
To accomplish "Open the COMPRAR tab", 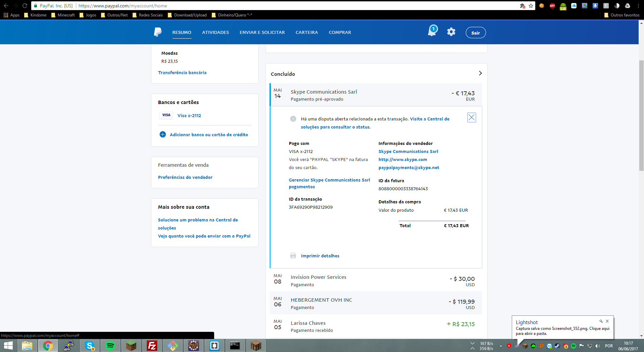I will coord(340,32).
